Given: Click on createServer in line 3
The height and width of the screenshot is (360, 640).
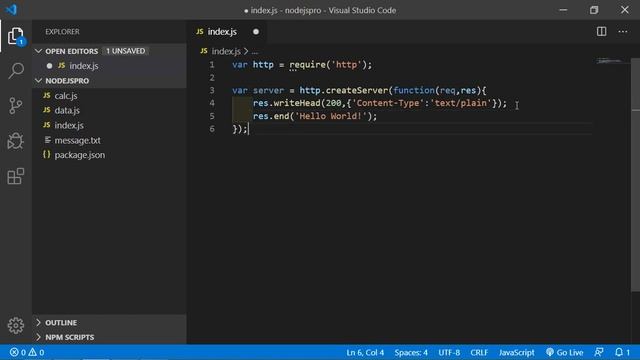Looking at the screenshot, I should (x=356, y=91).
